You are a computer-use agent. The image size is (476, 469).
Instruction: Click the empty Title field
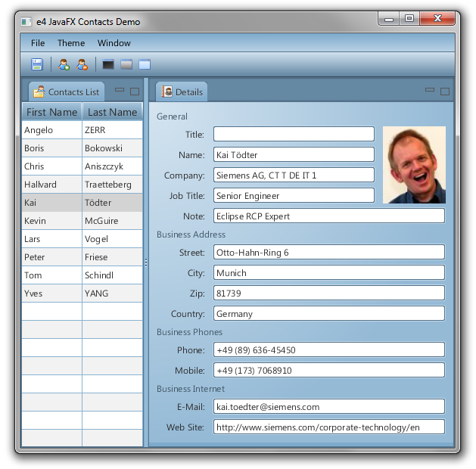tap(294, 134)
